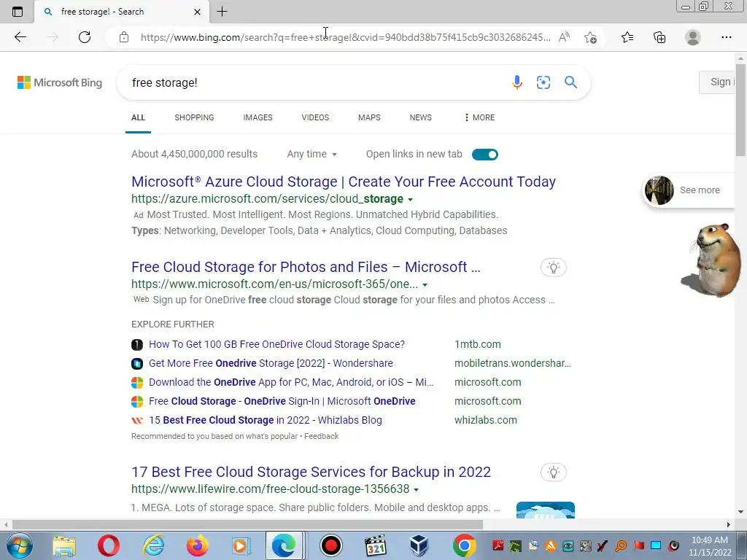Start visual search with camera icon
This screenshot has height=560, width=747.
543,82
